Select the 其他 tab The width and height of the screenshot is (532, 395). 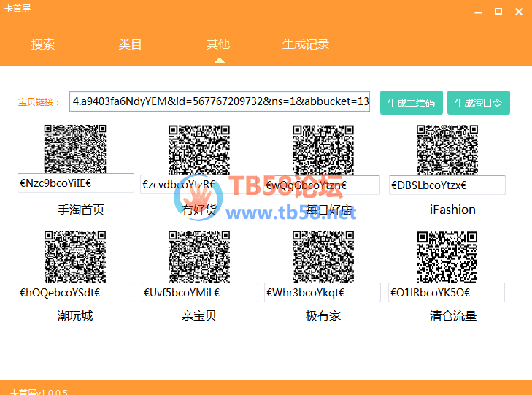point(218,44)
